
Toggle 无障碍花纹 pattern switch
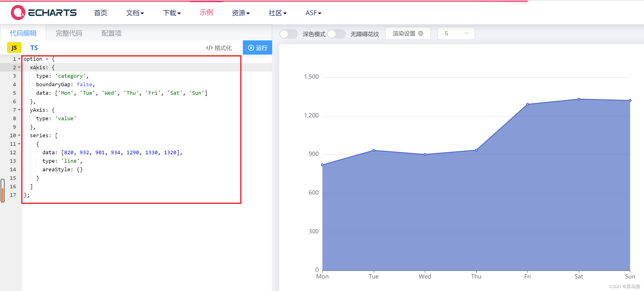point(336,34)
